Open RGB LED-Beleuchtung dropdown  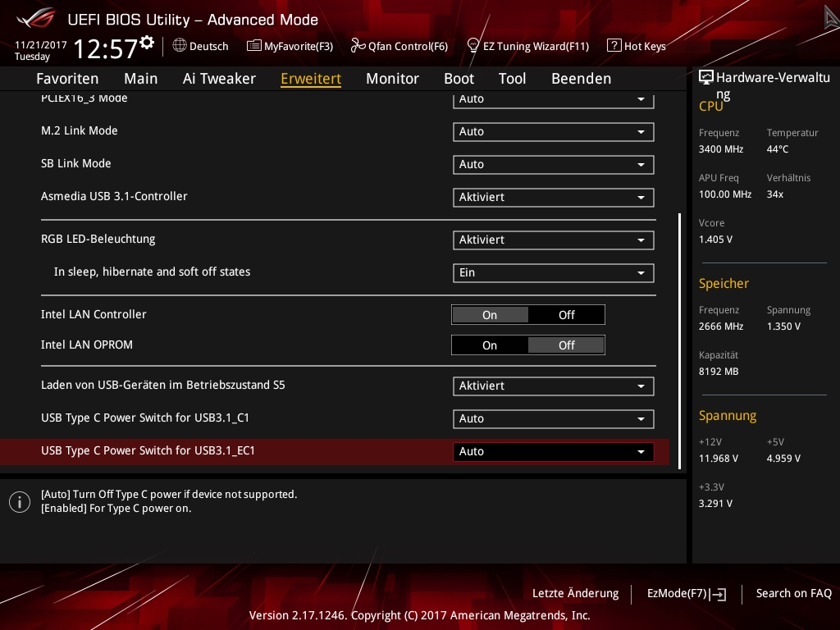pyautogui.click(x=553, y=240)
